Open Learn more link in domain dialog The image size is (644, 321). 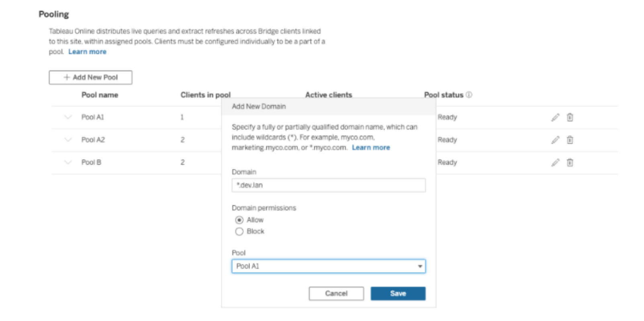(371, 148)
